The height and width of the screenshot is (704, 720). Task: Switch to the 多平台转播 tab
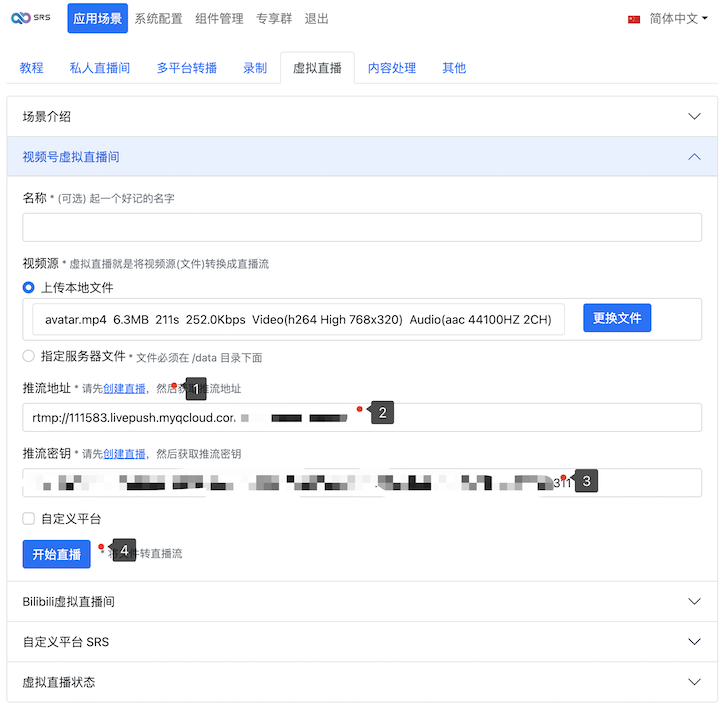(x=186, y=68)
